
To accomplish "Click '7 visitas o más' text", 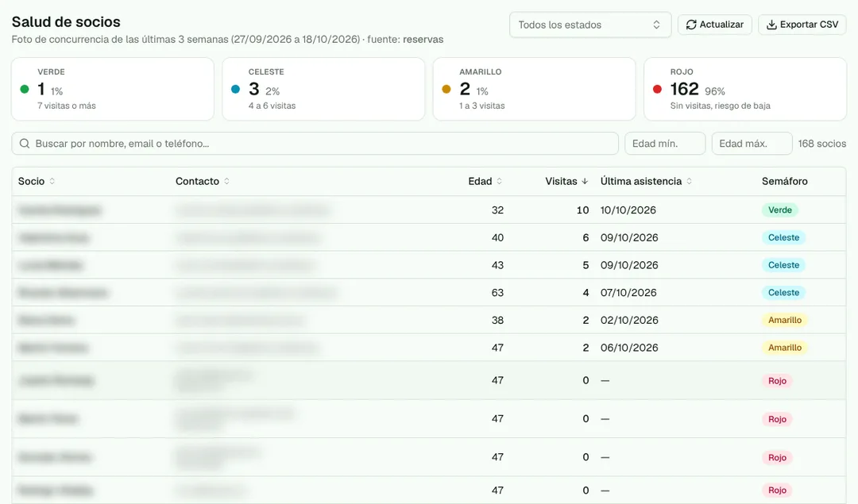I will (67, 106).
